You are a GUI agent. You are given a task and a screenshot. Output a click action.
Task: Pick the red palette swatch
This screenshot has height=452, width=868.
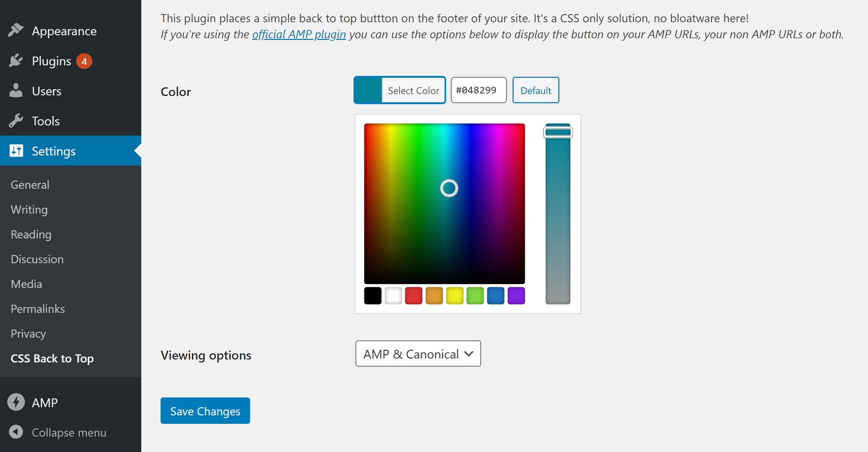414,296
